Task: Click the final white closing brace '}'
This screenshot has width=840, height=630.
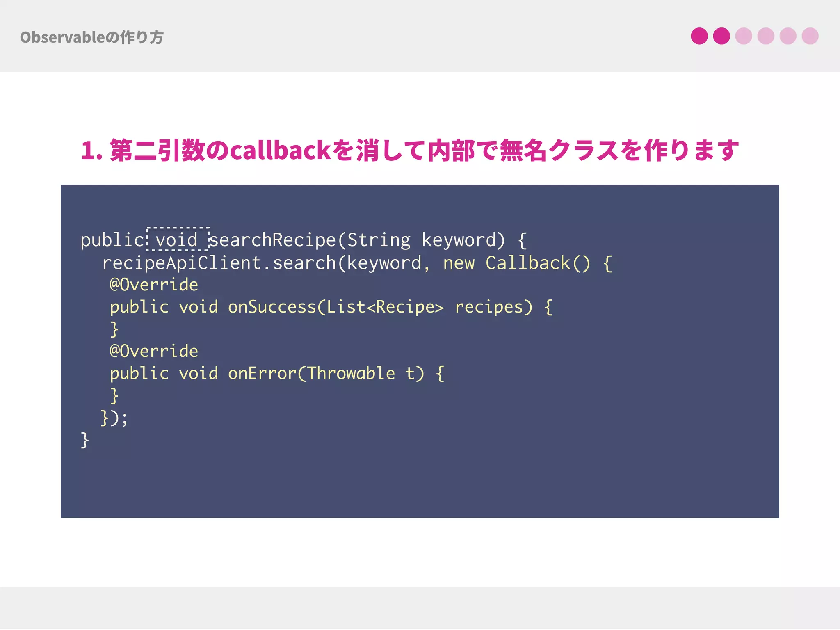Action: point(85,440)
